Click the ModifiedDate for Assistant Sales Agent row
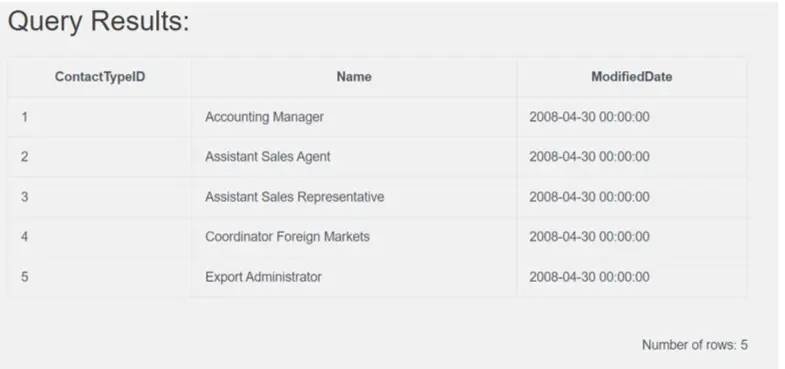785x369 pixels. (632, 157)
